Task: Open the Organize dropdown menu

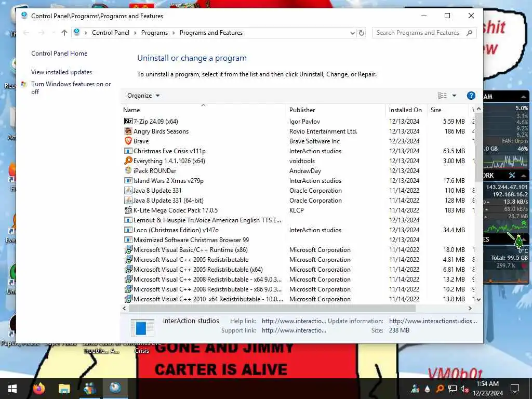Action: 143,96
